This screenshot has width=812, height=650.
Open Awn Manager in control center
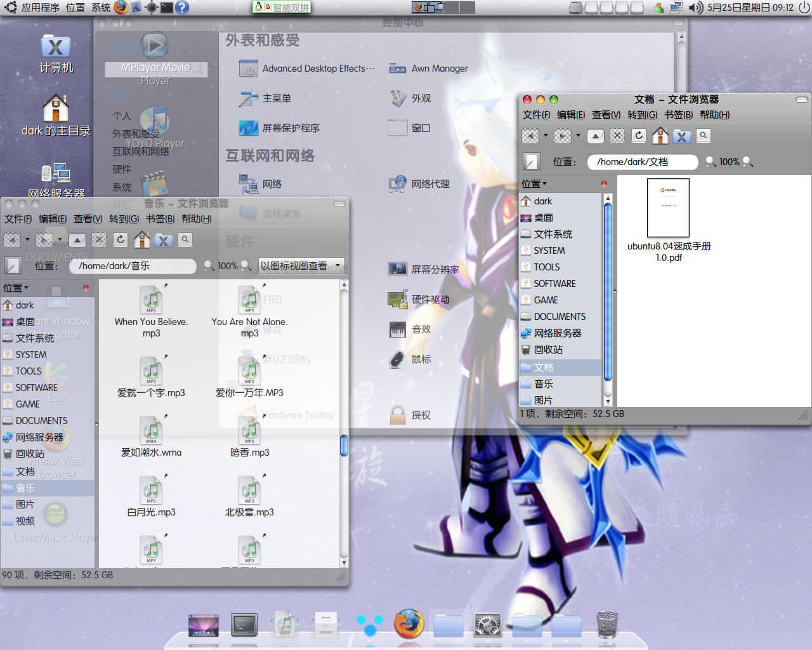coord(428,69)
